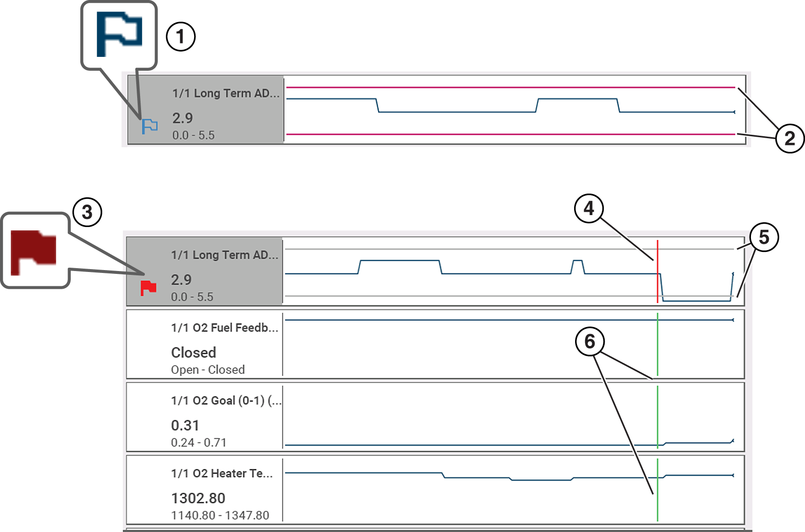Viewport: 805px width, 532px height.
Task: Select the 1/1 O2 Goal (0-1) parameter label
Action: click(226, 401)
